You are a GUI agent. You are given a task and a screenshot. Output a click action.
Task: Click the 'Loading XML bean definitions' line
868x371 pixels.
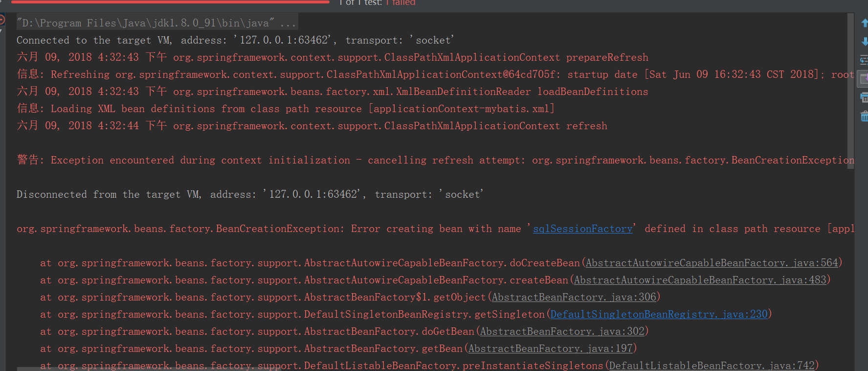pos(286,109)
